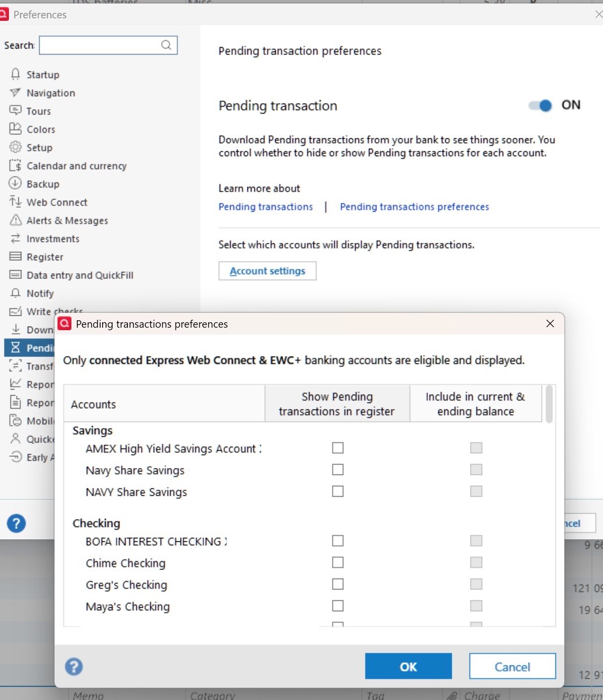603x700 pixels.
Task: Click the Tours speech bubble icon
Action: pyautogui.click(x=15, y=111)
